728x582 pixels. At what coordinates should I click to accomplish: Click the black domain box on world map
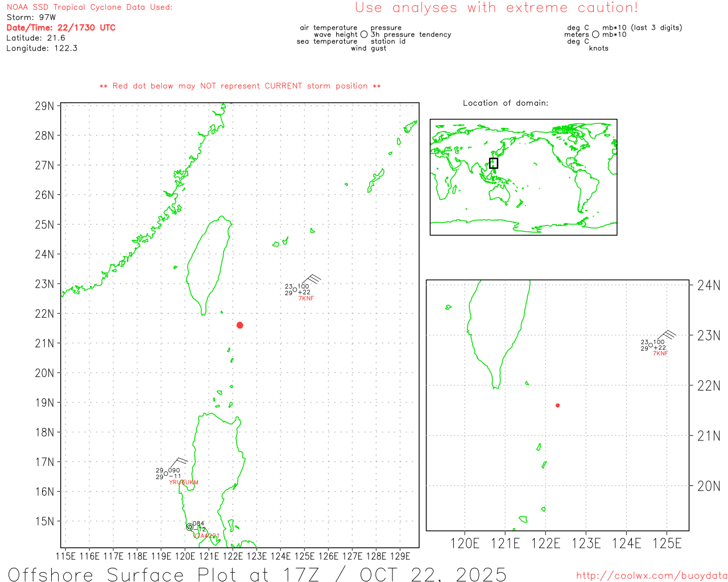click(494, 163)
